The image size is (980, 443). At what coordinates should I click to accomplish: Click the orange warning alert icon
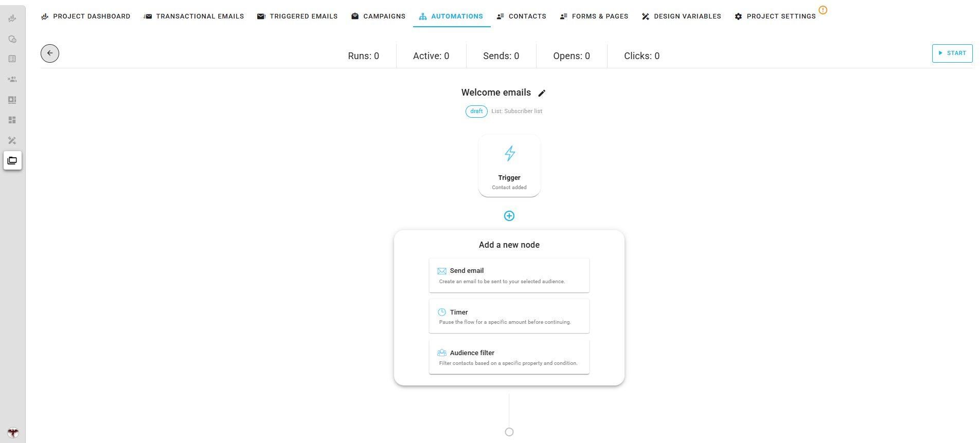pyautogui.click(x=823, y=10)
